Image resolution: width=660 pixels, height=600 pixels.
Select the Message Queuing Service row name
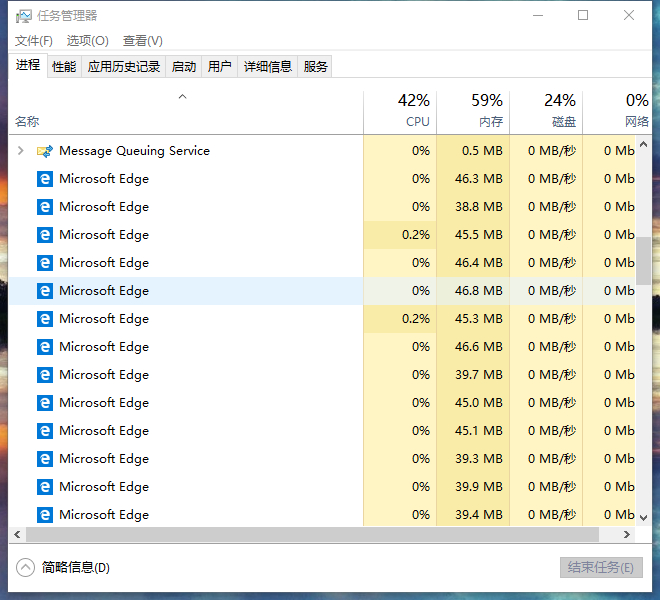click(134, 151)
